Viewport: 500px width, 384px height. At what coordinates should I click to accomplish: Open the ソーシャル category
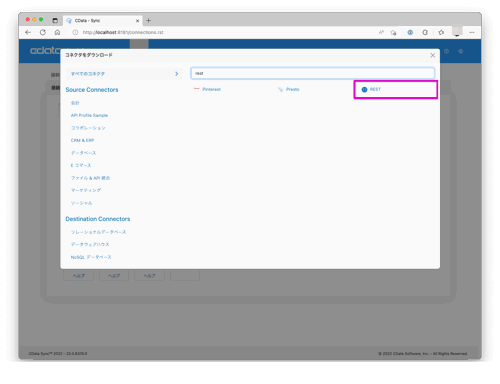[x=81, y=203]
